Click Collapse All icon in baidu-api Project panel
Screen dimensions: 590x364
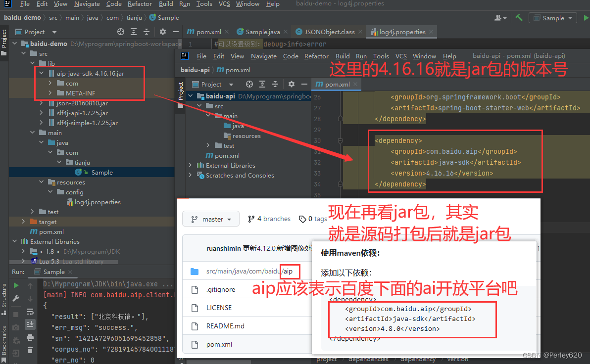(275, 84)
